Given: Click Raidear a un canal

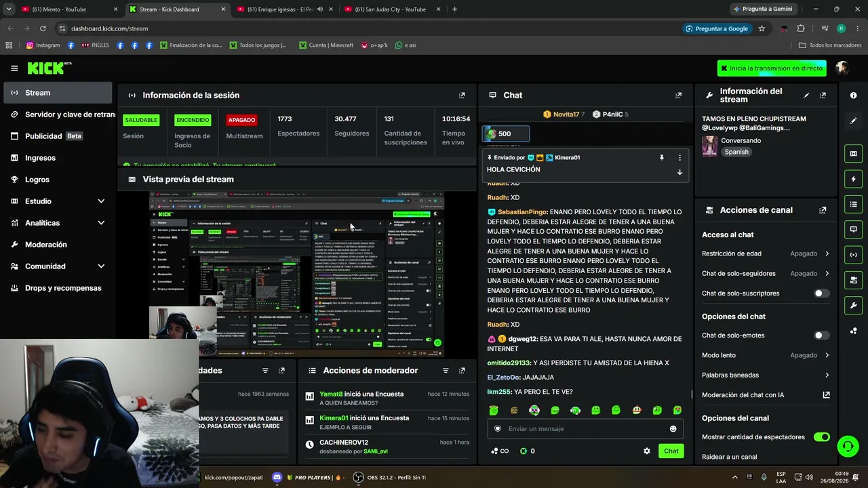Looking at the screenshot, I should tap(730, 457).
